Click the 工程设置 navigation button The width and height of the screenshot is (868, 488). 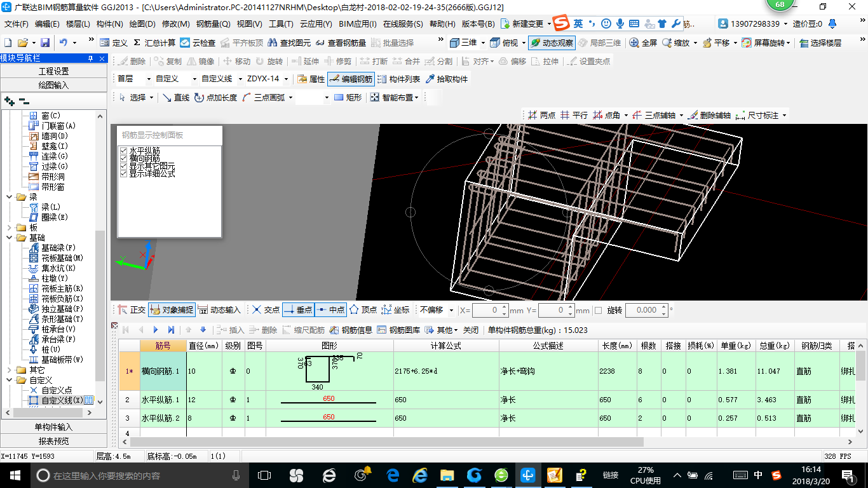coord(54,71)
